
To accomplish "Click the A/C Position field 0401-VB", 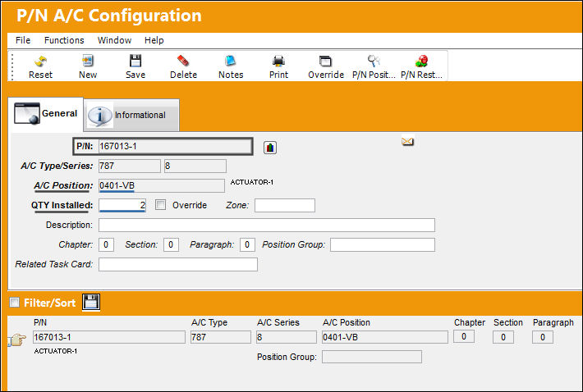I will point(162,185).
